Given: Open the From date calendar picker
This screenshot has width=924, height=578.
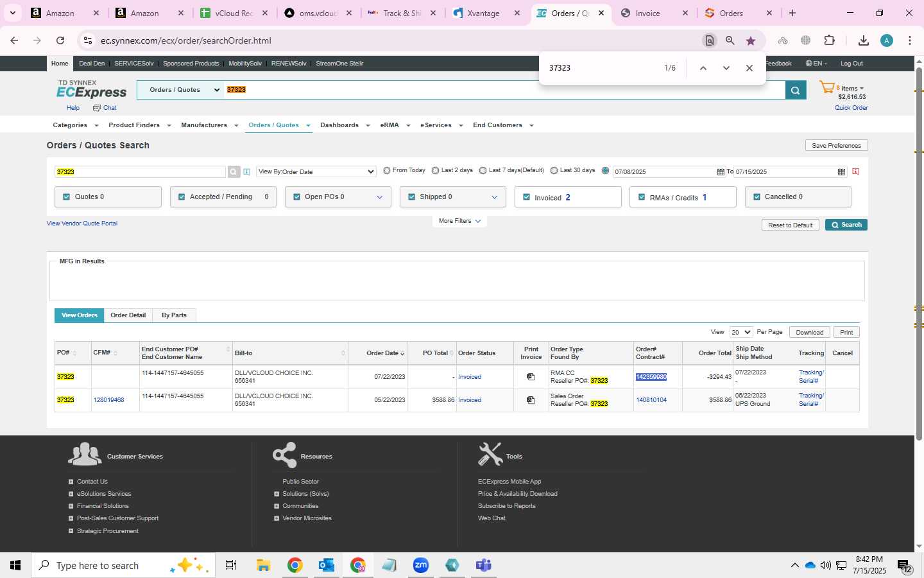Looking at the screenshot, I should pyautogui.click(x=721, y=172).
